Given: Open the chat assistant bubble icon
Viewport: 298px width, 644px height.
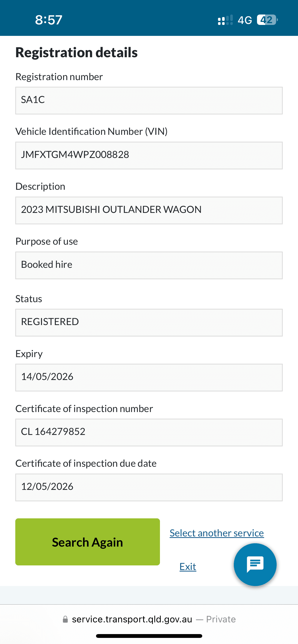Looking at the screenshot, I should (255, 564).
